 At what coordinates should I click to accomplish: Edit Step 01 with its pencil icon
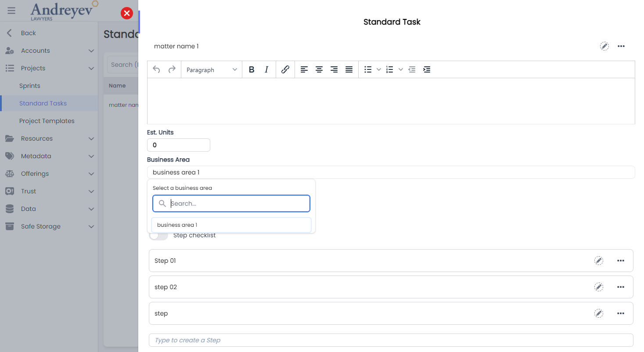pyautogui.click(x=599, y=260)
